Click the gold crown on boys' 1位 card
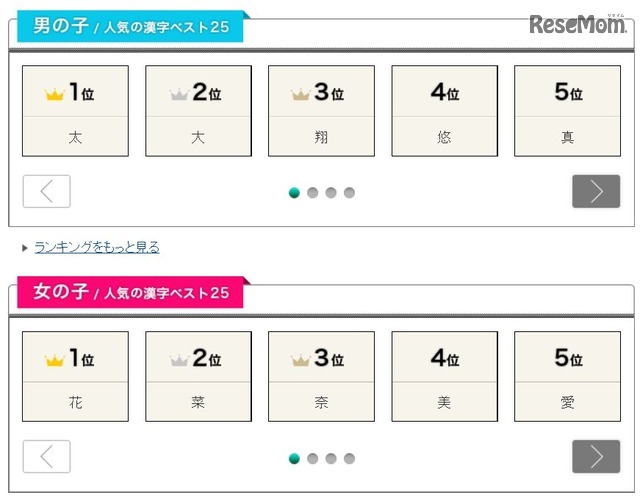Viewport: 640px width, 501px height. 55,95
